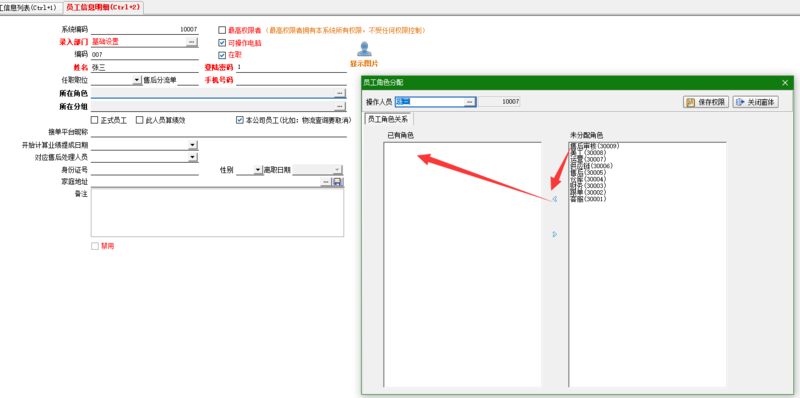Select role with code 30006

click(x=591, y=166)
